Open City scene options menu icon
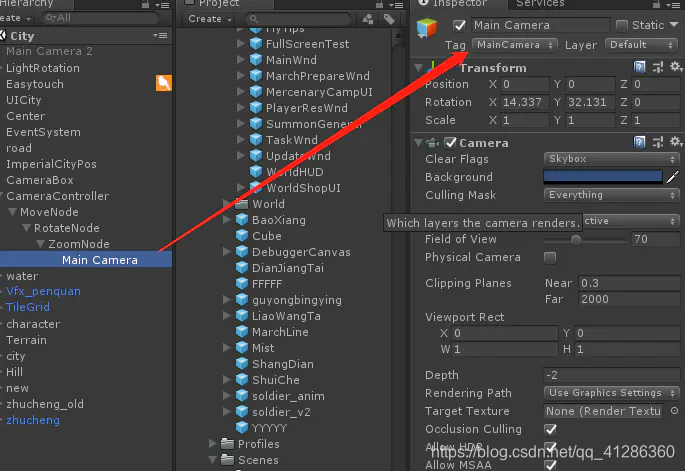Image resolution: width=685 pixels, height=471 pixels. tap(160, 35)
